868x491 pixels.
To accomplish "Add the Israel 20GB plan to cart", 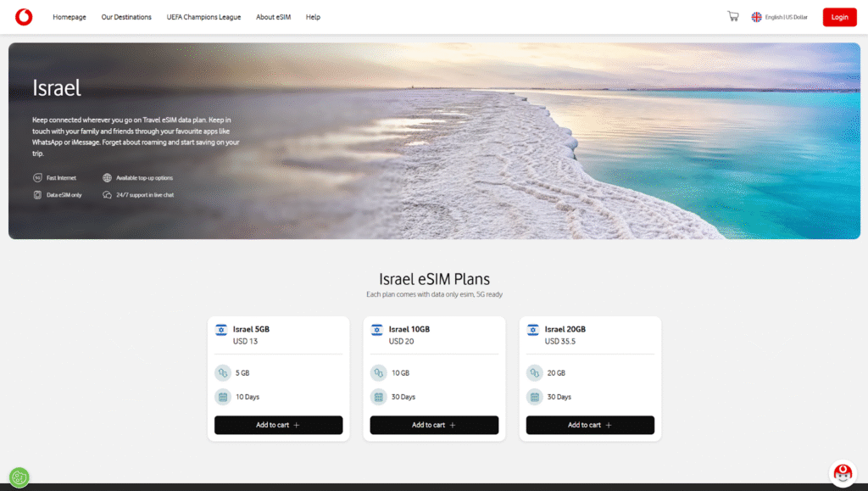I will [590, 425].
